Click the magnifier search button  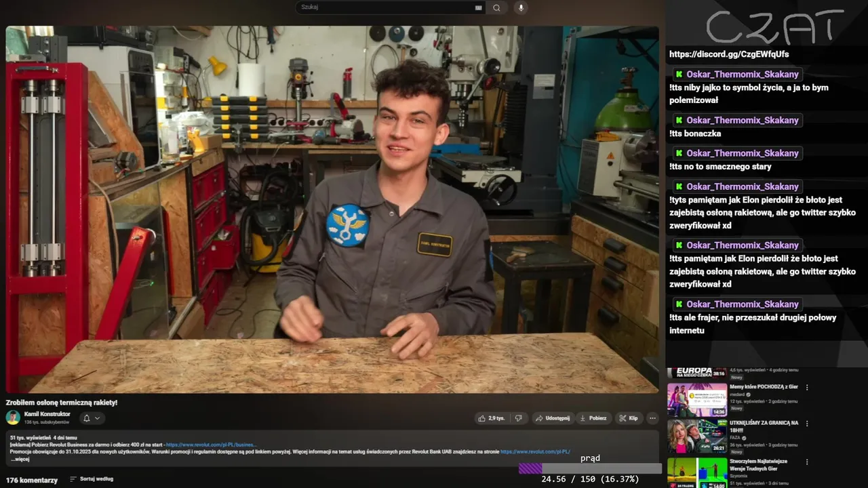pos(497,7)
